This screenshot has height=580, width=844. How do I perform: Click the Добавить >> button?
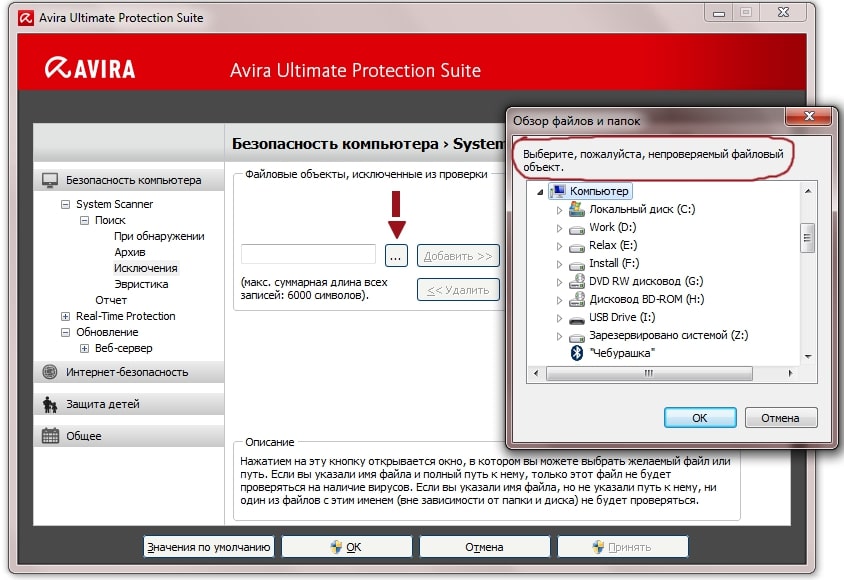pos(458,256)
